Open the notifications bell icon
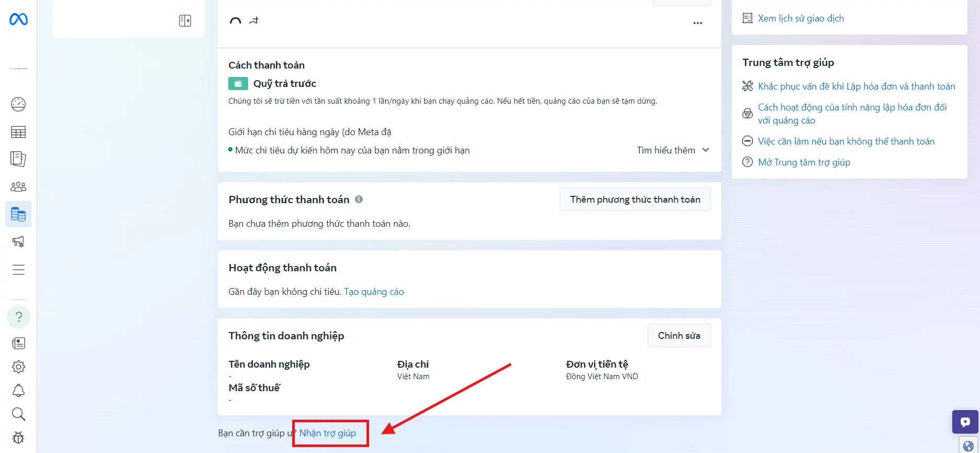 (18, 391)
